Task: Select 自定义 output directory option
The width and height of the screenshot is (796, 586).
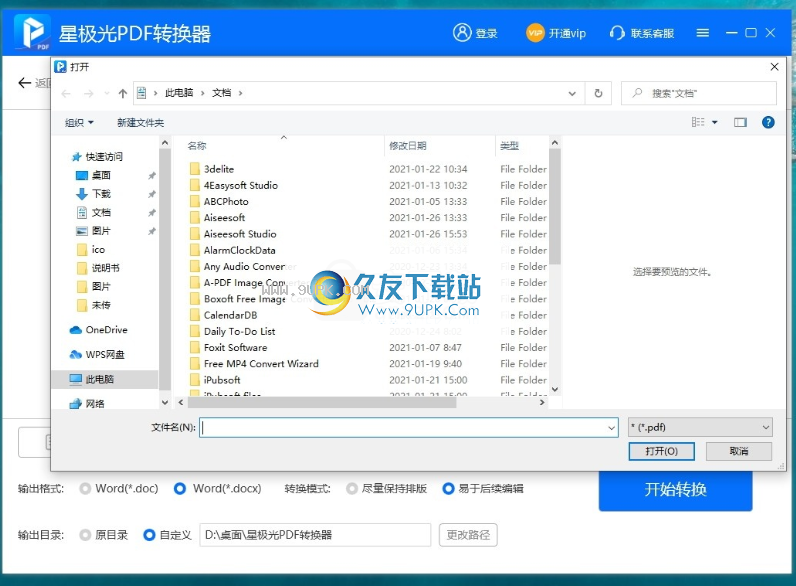Action: pos(149,535)
